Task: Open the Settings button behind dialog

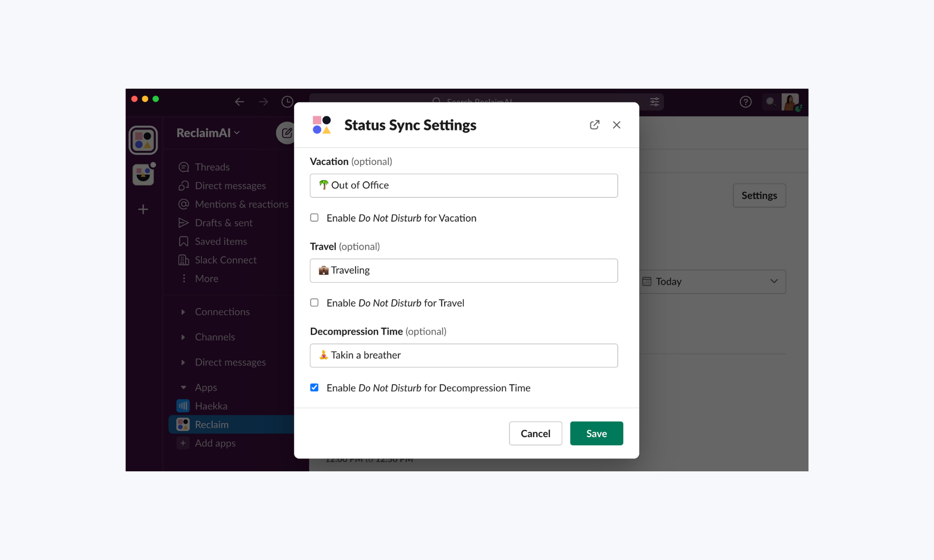Action: (759, 195)
